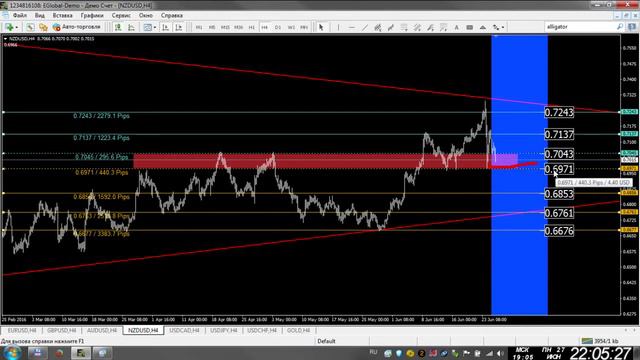
Task: Click the 0.7043 price level label
Action: [x=559, y=154]
